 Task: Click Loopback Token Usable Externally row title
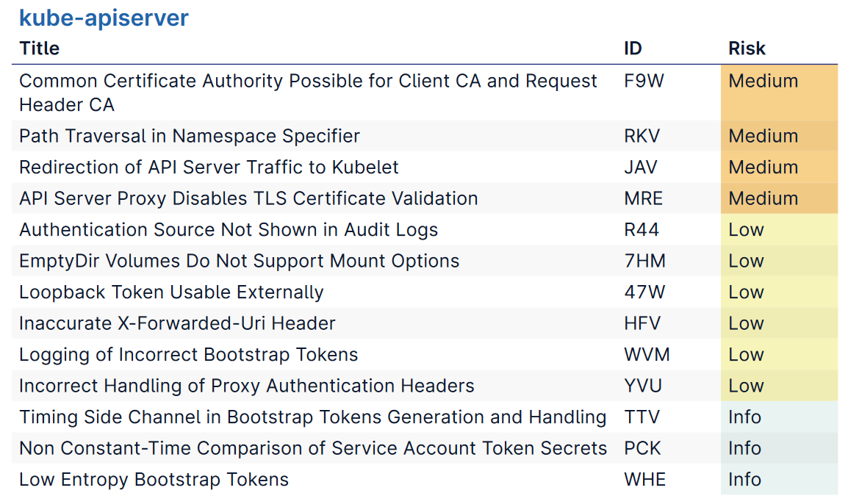click(x=171, y=292)
